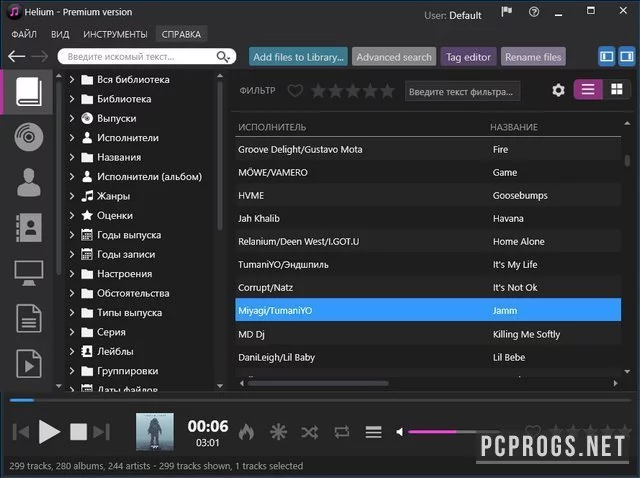The height and width of the screenshot is (478, 640).
Task: Seek on the track progress bar
Action: (x=320, y=400)
